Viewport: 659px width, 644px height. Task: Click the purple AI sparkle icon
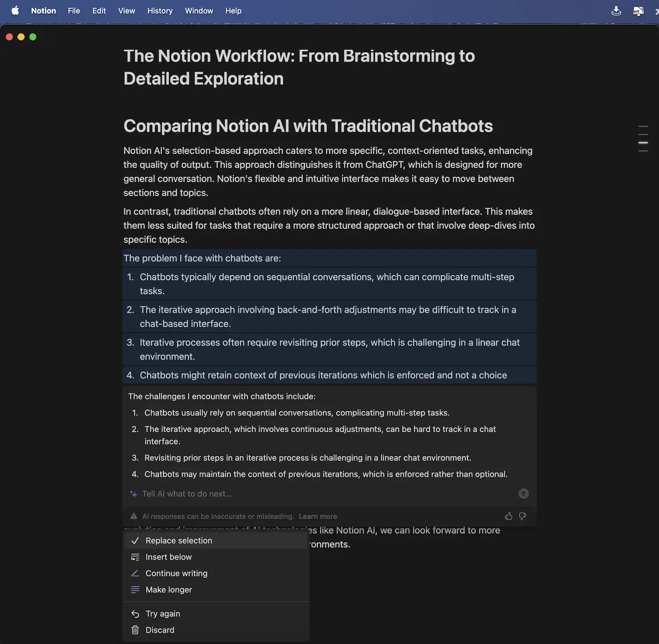pos(133,494)
